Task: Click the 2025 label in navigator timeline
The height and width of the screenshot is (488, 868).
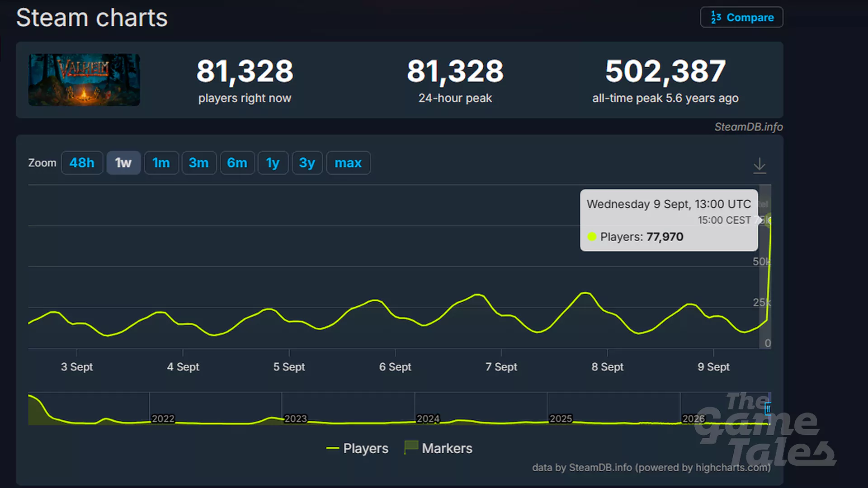Action: coord(561,419)
